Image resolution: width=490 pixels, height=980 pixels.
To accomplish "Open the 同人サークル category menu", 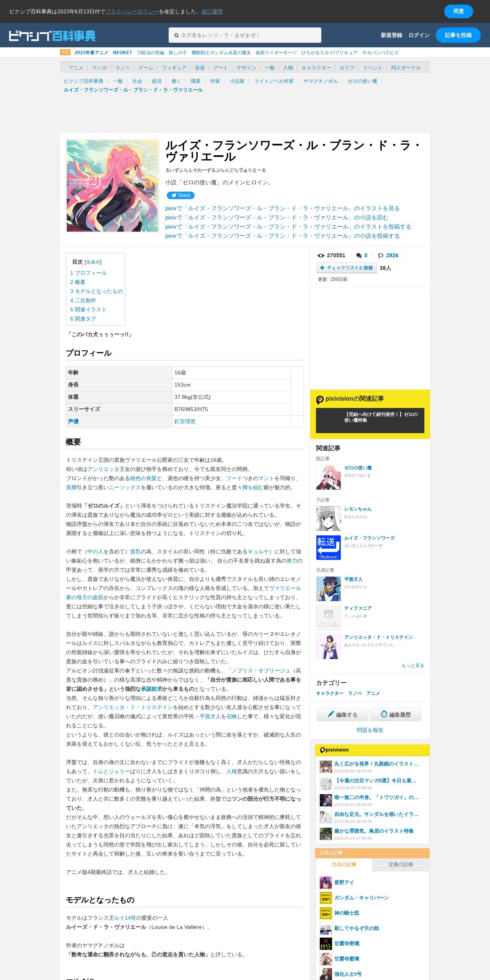I will pyautogui.click(x=406, y=68).
